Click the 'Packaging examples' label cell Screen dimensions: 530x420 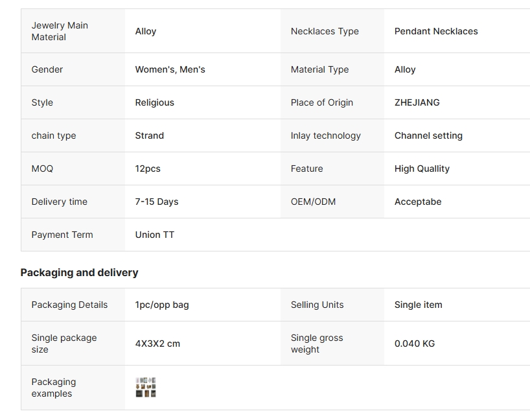[x=54, y=388]
